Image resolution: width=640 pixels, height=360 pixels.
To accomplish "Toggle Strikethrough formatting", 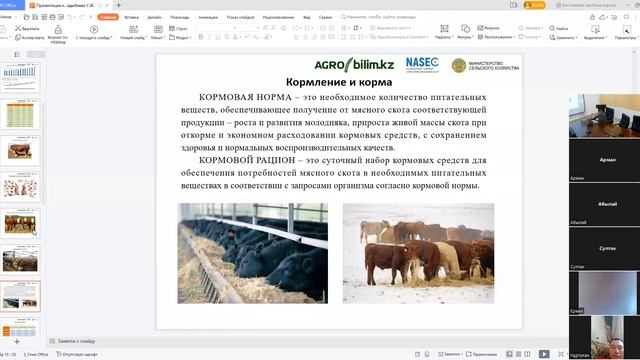I will pyautogui.click(x=226, y=37).
